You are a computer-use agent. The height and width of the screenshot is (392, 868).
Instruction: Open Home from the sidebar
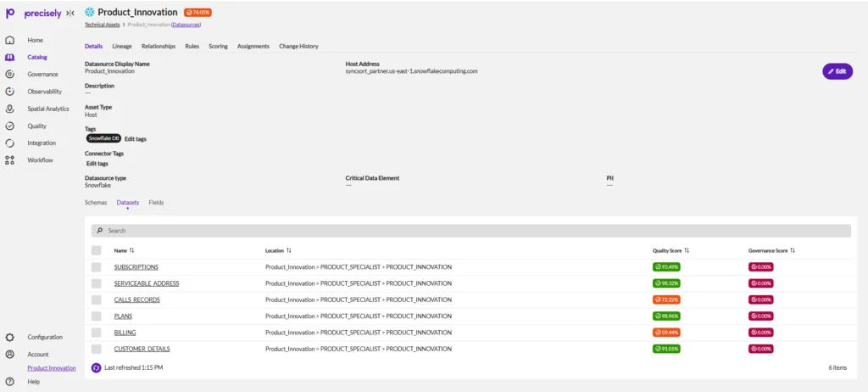click(x=35, y=40)
